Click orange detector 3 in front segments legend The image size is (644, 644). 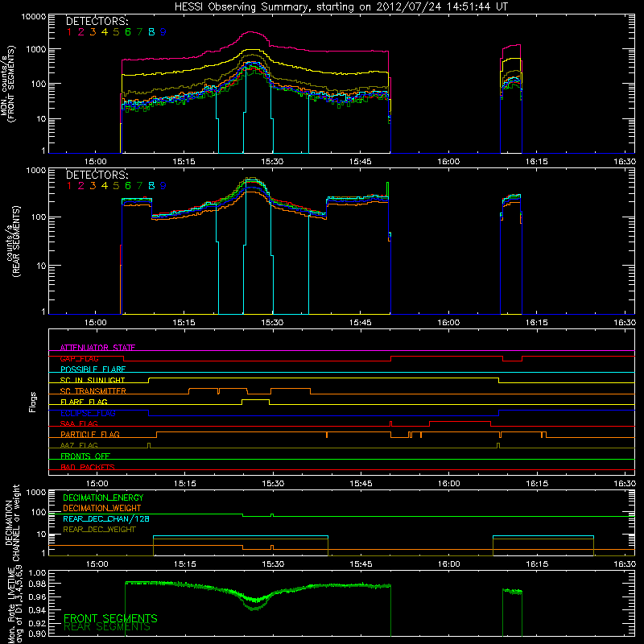93,32
